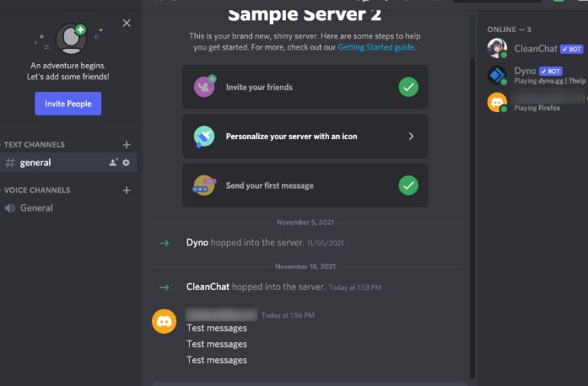Click the Send first message chat icon
The height and width of the screenshot is (386, 588).
point(204,185)
